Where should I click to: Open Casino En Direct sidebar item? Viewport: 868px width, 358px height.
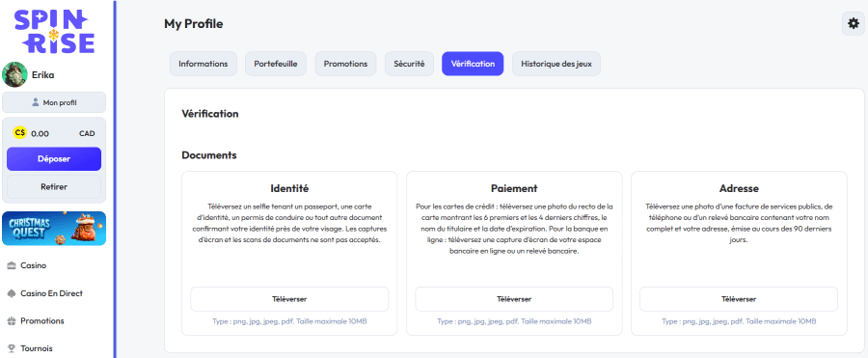[x=51, y=293]
